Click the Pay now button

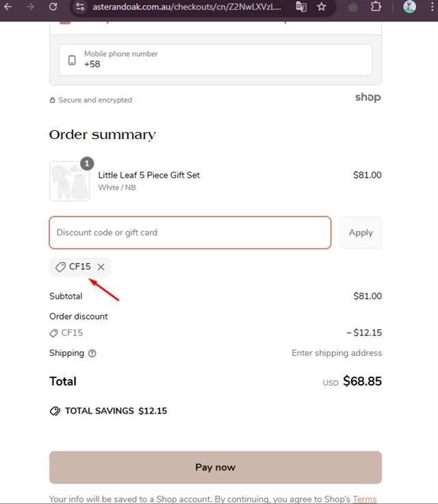pyautogui.click(x=216, y=468)
